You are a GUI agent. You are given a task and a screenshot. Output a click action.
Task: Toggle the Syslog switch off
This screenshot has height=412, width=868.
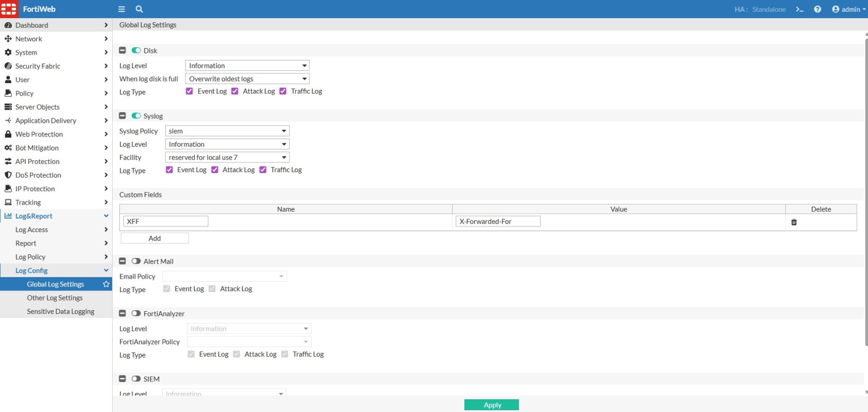(136, 116)
